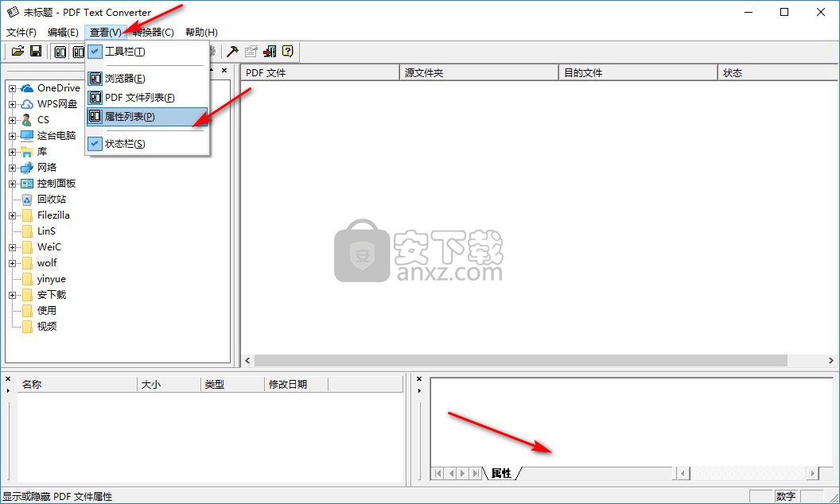This screenshot has height=504, width=840.
Task: Click the main list horizontal scrollbar track
Action: coord(539,360)
